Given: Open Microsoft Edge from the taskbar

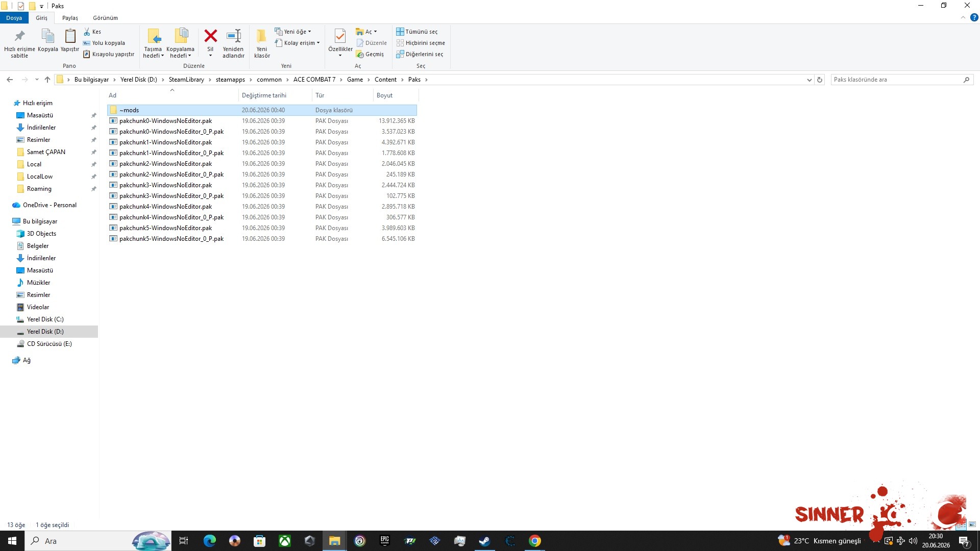Looking at the screenshot, I should point(209,541).
